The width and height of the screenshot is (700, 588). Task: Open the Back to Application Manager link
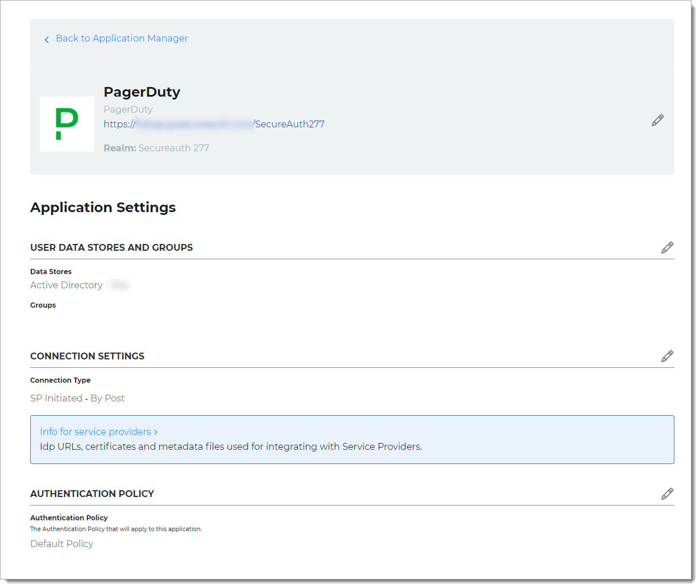122,38
